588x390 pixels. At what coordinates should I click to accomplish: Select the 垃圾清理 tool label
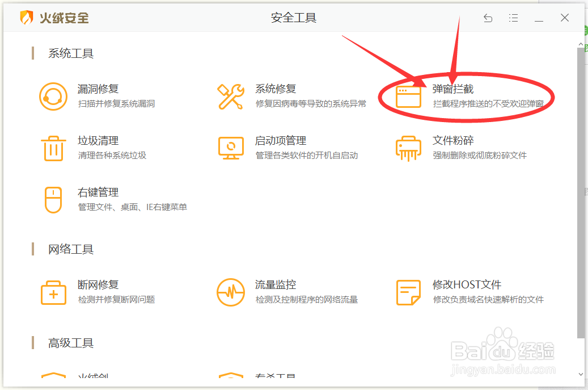(98, 141)
